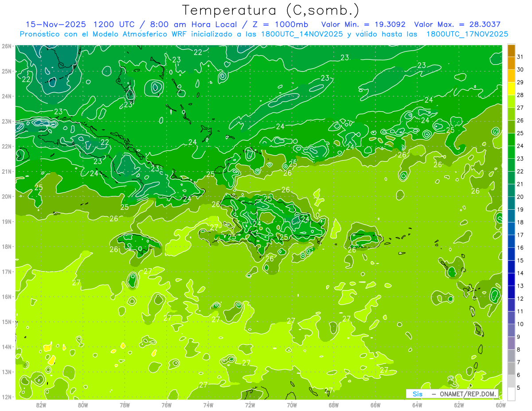
Task: Click the 'Temperatura (C,somb.)' title
Action: [x=270, y=10]
